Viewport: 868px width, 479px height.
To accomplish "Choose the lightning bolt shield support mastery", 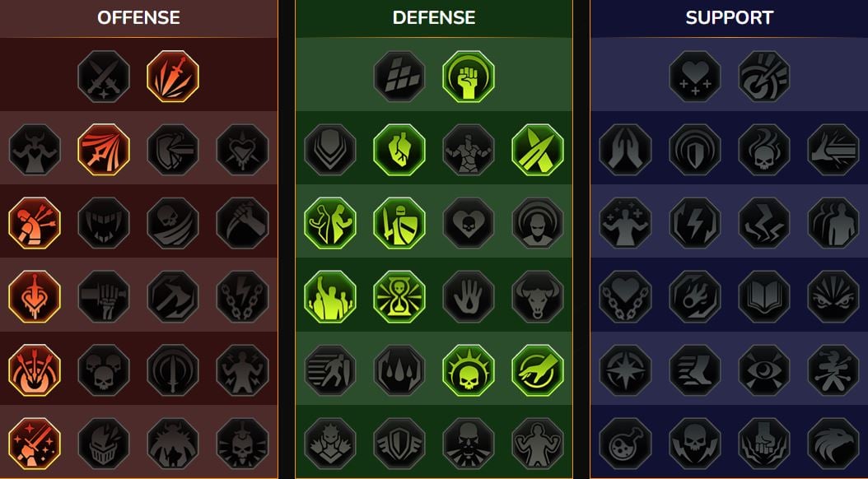I will point(695,223).
